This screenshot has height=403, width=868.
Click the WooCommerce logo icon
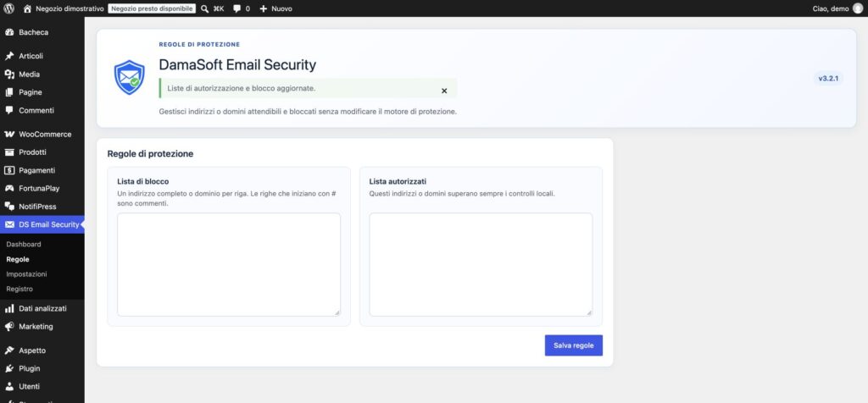9,134
